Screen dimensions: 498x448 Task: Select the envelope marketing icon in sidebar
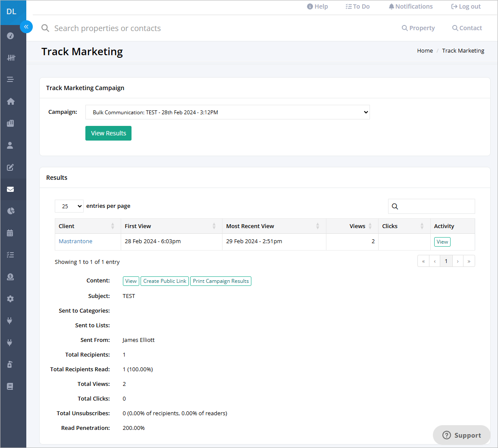[10, 189]
